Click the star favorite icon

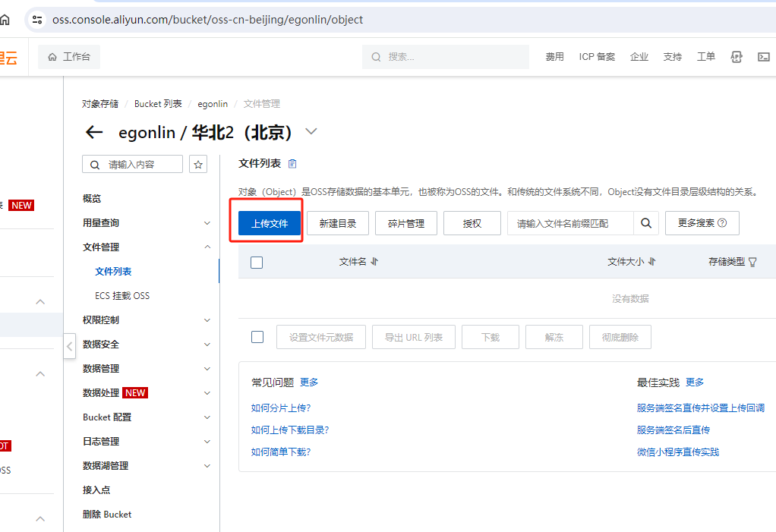(198, 164)
